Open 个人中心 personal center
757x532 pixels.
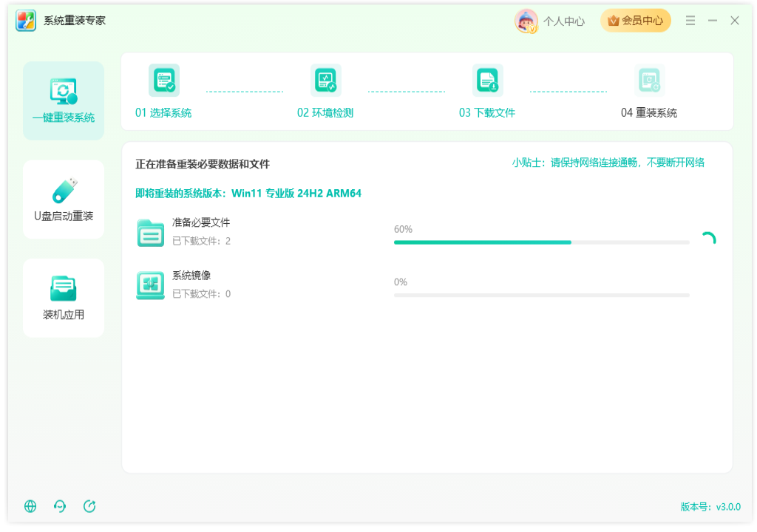564,21
